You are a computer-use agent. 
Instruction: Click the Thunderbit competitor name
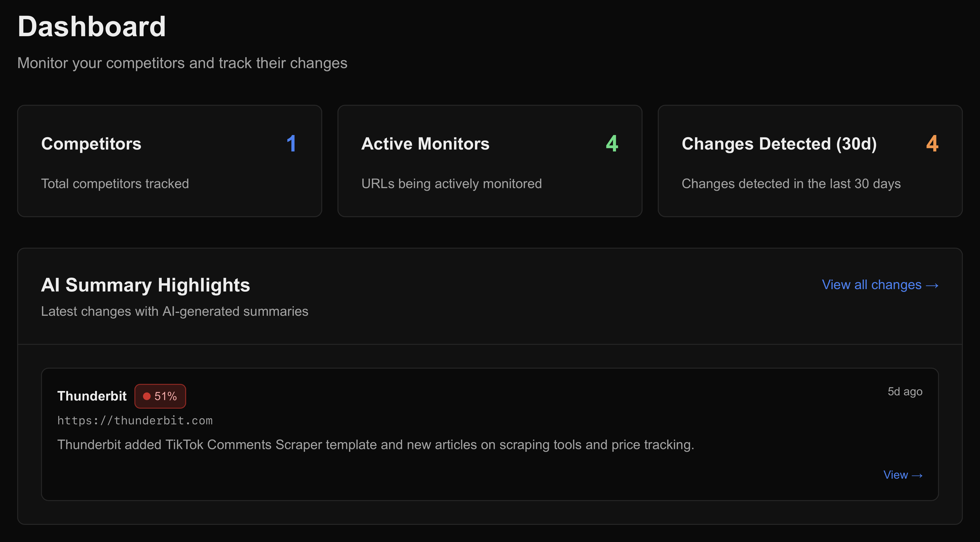pyautogui.click(x=92, y=396)
